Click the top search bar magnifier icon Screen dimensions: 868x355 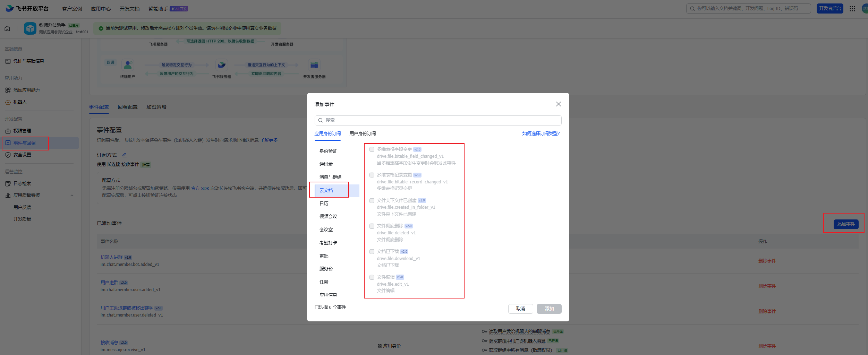pos(692,9)
